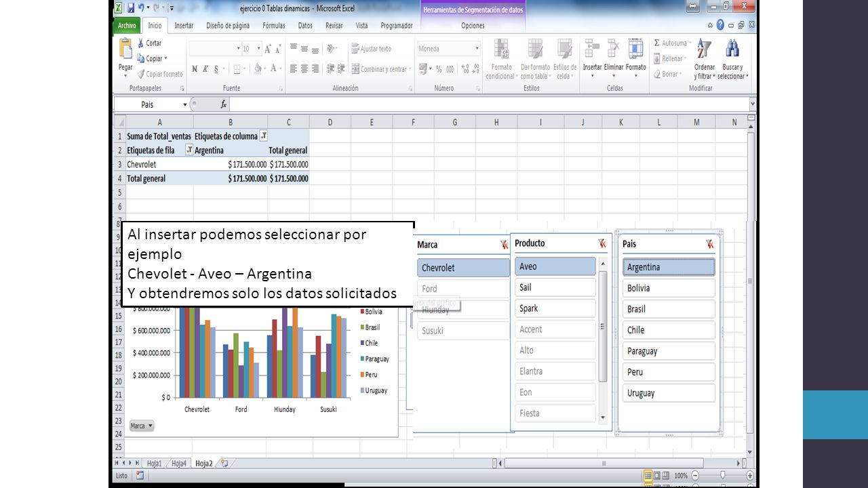This screenshot has width=868, height=488.
Task: Clear the filter on the Producto slicer
Action: coord(601,243)
